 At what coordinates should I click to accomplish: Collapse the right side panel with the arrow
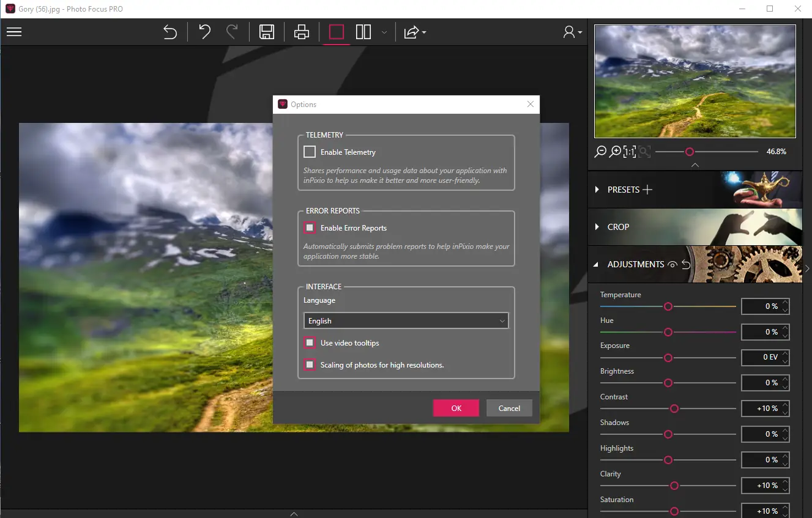[807, 268]
